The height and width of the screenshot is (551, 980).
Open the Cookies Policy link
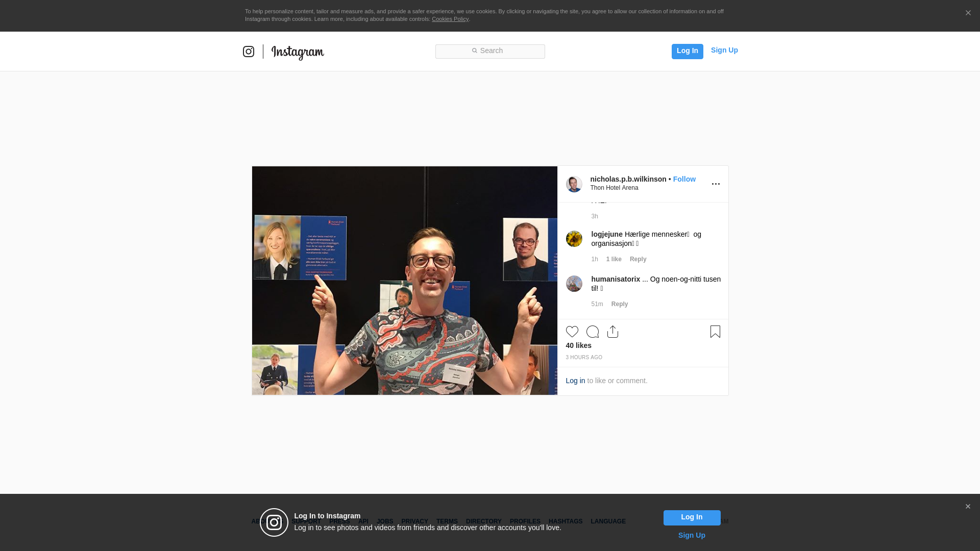click(450, 19)
